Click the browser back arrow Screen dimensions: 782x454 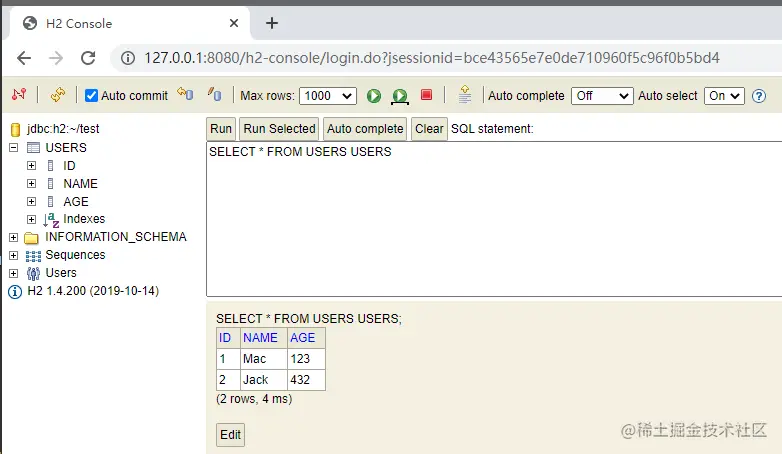point(24,58)
